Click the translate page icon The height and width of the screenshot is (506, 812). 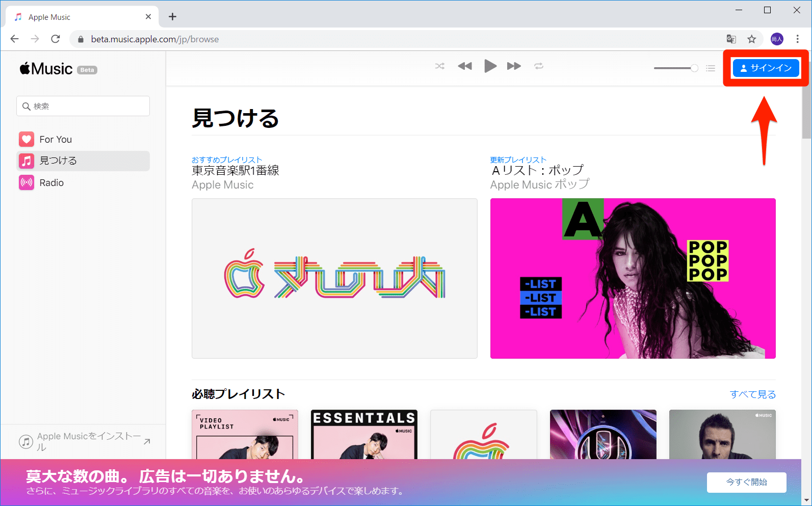(731, 39)
